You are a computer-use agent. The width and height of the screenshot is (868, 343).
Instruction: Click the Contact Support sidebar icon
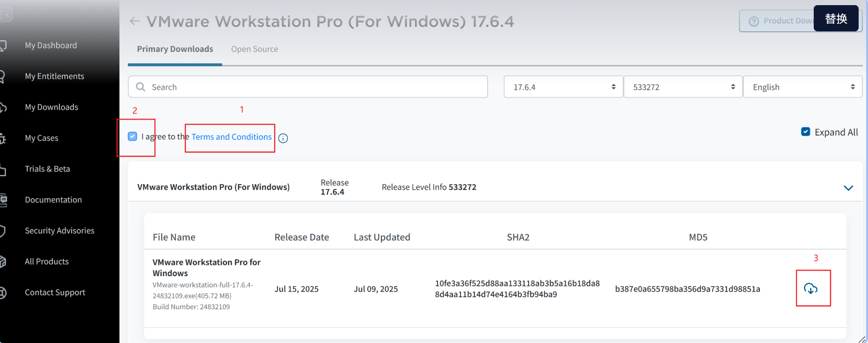[3, 293]
